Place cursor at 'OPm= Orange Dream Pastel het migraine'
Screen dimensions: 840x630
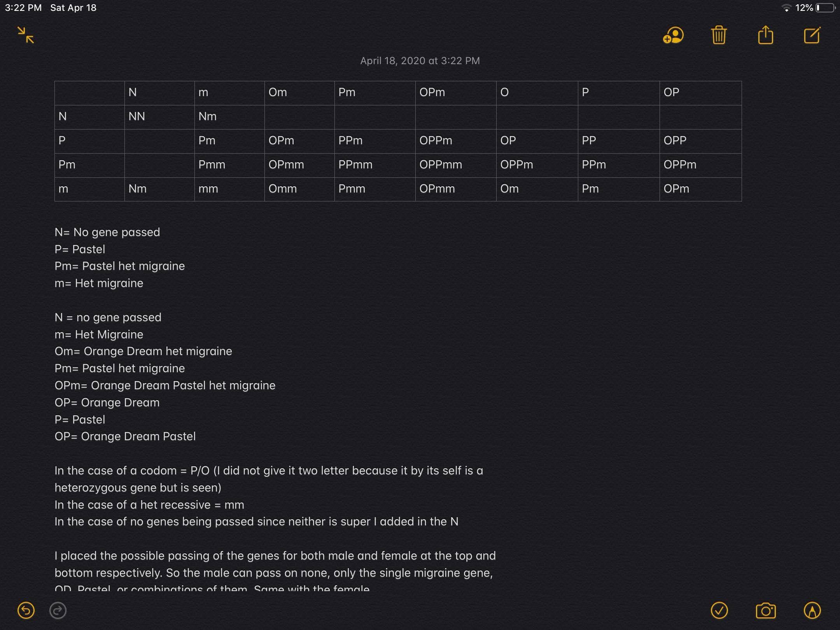(165, 385)
